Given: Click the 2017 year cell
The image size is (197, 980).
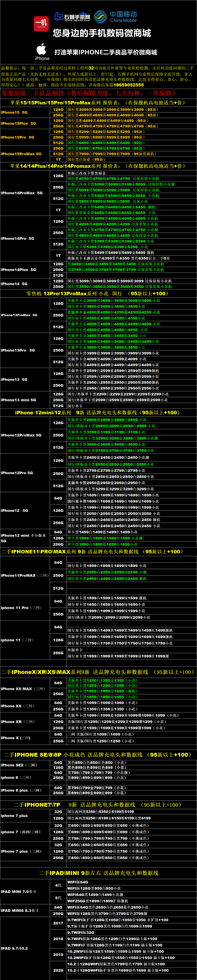Looking at the screenshot, I should [58, 923].
